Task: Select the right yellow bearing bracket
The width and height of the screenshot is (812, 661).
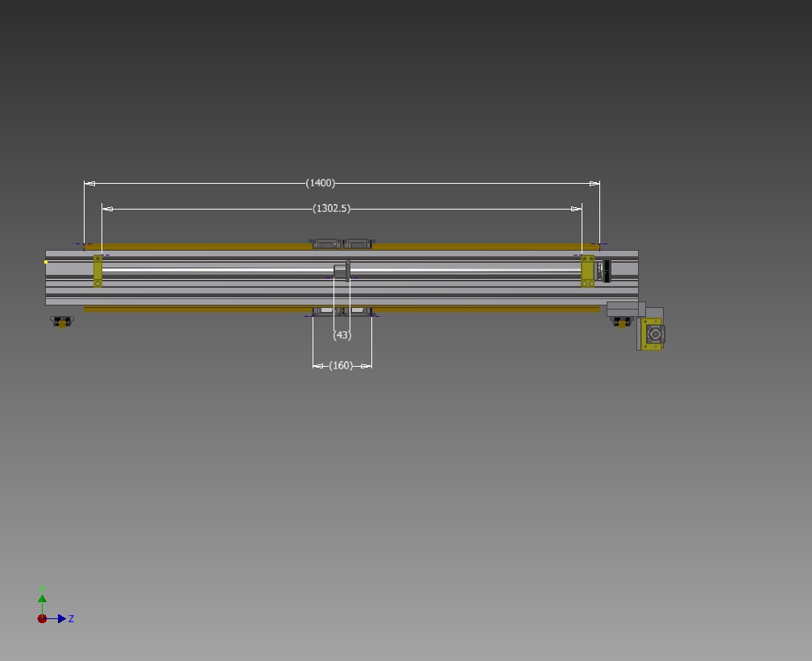Action: coord(587,271)
